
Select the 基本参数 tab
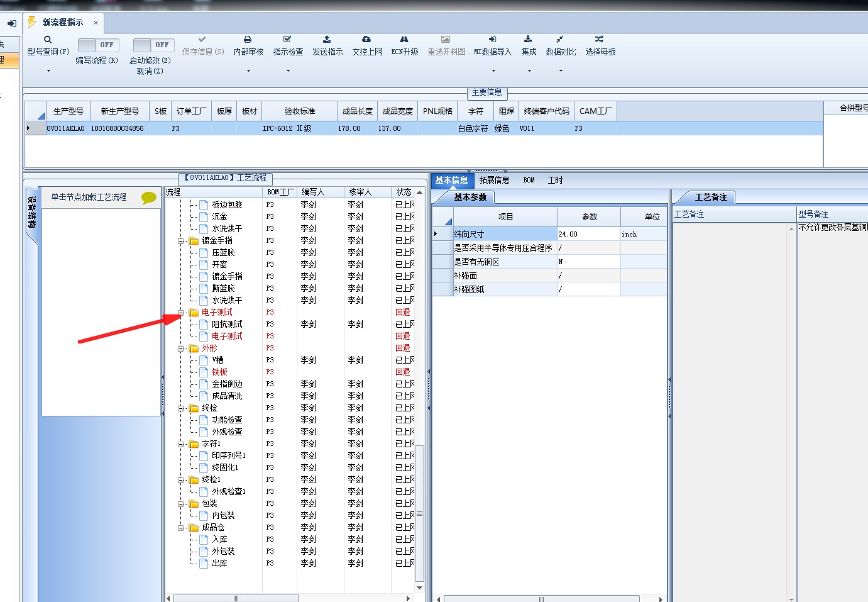(x=470, y=198)
